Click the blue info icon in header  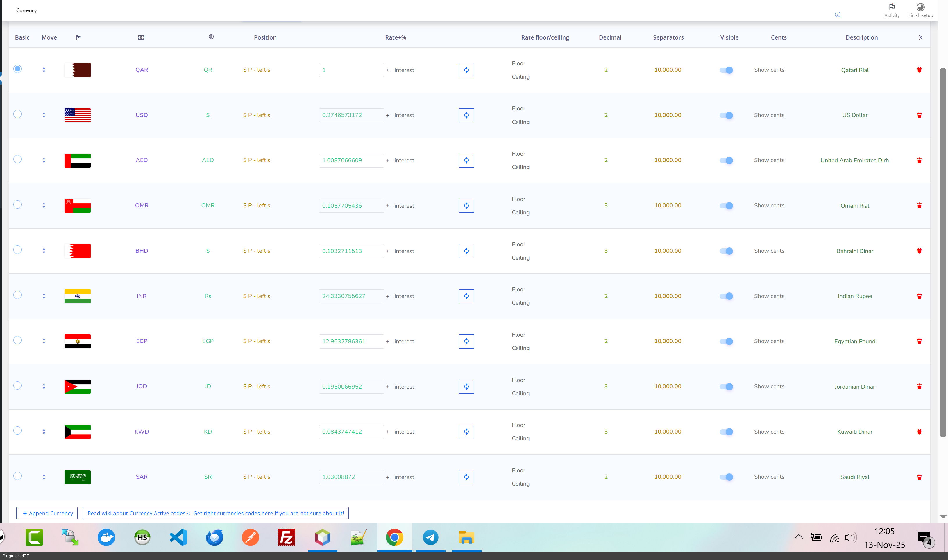point(837,14)
